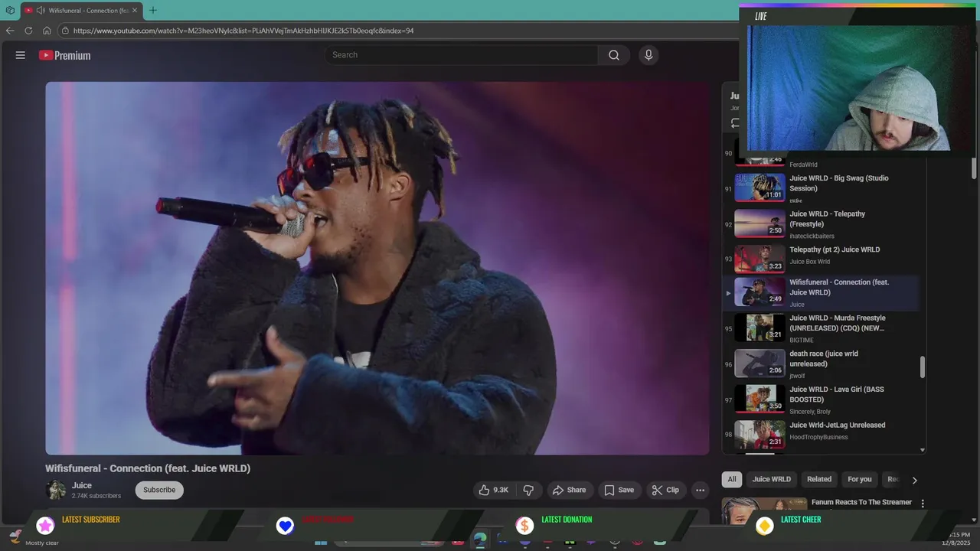Click the search magnifier button
The image size is (980, 551).
click(614, 55)
